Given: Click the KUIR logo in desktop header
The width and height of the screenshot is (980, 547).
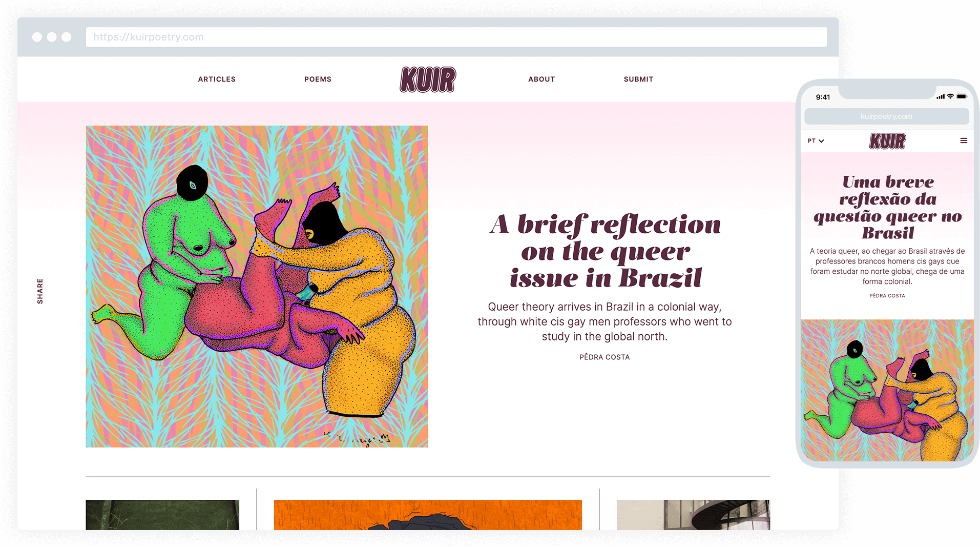Looking at the screenshot, I should 427,79.
